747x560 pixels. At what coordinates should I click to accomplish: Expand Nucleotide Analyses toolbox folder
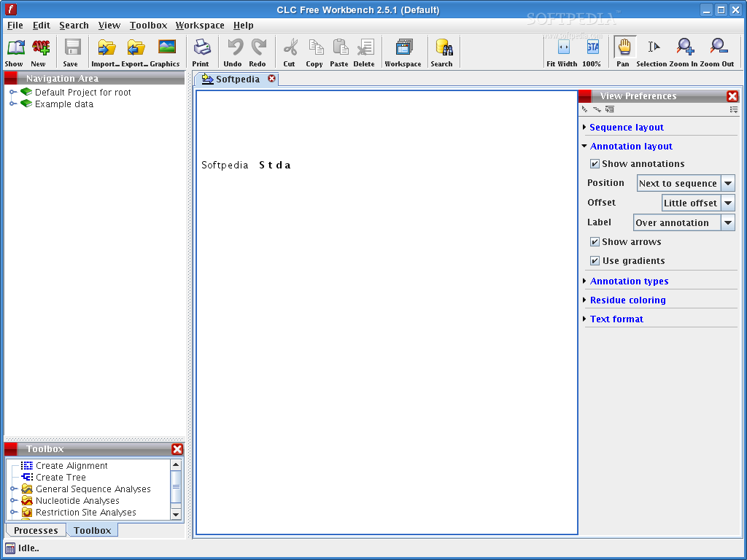(x=14, y=500)
